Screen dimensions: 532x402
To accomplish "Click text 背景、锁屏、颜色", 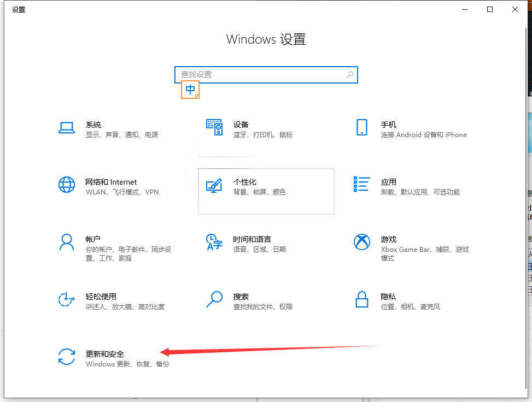I will click(x=260, y=192).
